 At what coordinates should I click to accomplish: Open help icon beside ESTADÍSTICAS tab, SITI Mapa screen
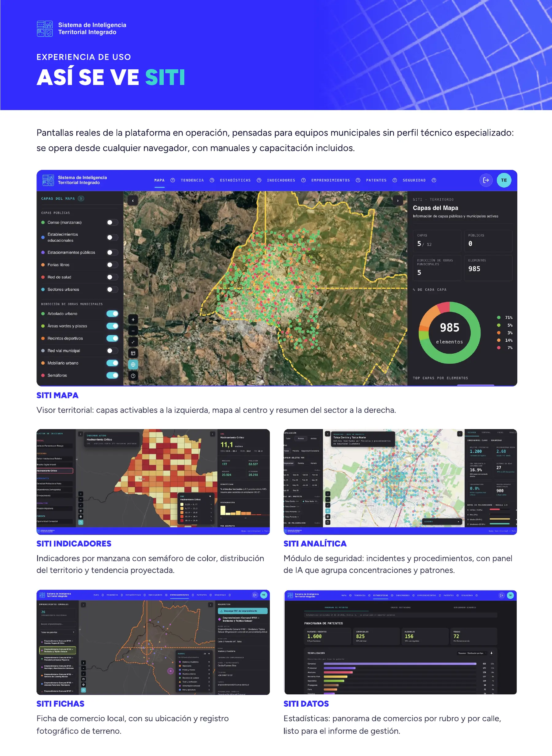(x=259, y=180)
